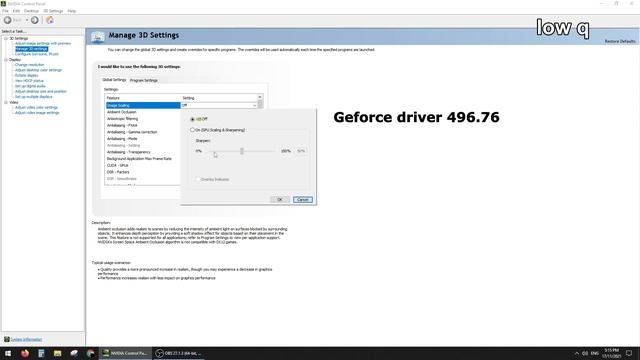This screenshot has height=360, width=640.
Task: Select the DSR - Factors row
Action: (142, 172)
